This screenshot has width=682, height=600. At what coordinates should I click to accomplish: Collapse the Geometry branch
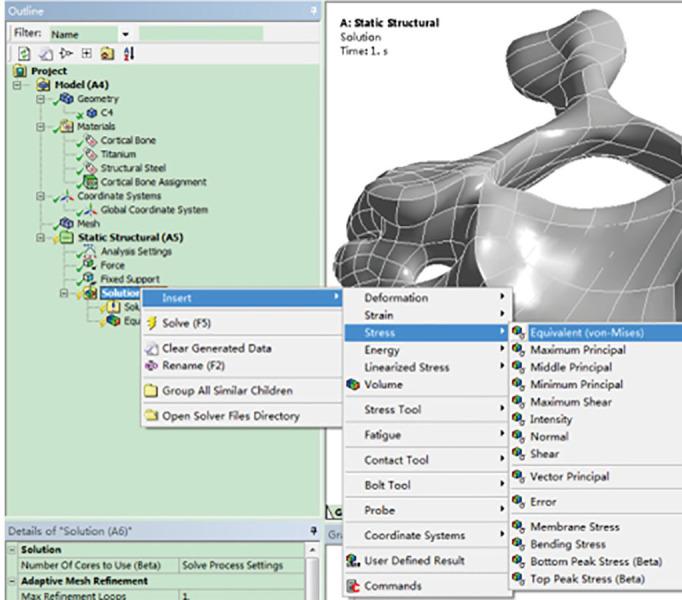pyautogui.click(x=40, y=99)
